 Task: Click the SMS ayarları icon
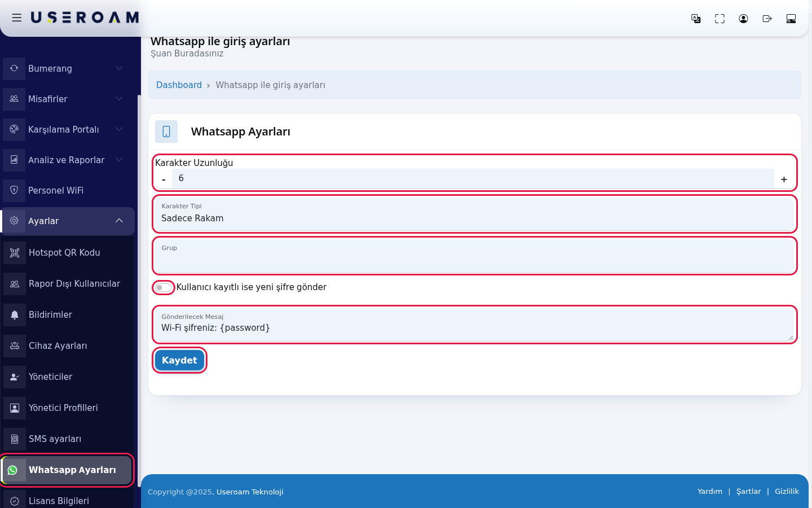(x=15, y=439)
